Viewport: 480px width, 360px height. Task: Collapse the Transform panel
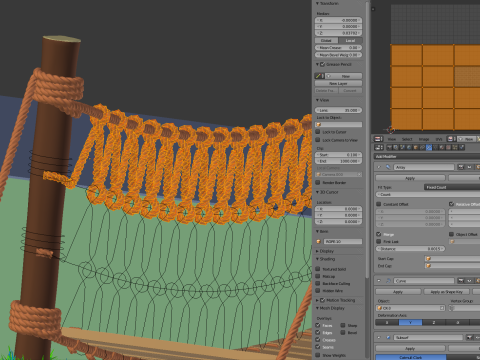coord(317,3)
